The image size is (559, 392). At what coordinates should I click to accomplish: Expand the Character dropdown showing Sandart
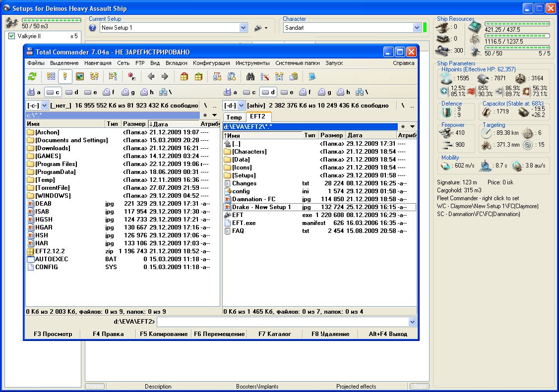[417, 28]
